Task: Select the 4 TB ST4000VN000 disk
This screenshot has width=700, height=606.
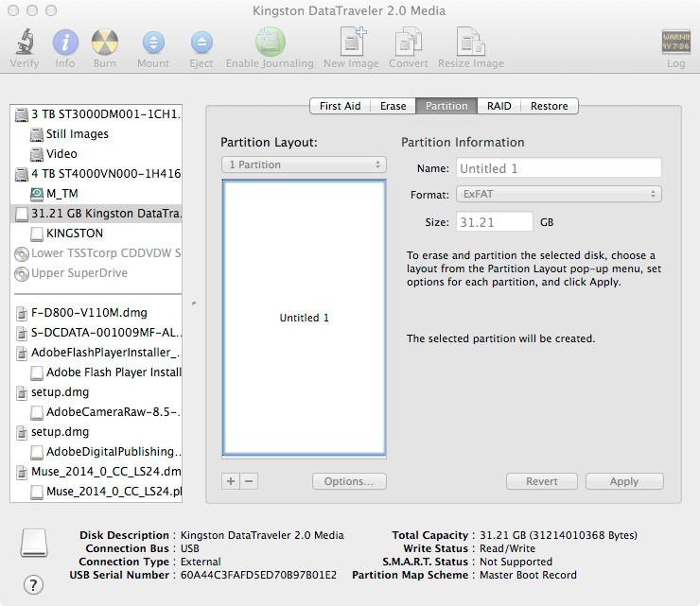Action: (x=96, y=174)
